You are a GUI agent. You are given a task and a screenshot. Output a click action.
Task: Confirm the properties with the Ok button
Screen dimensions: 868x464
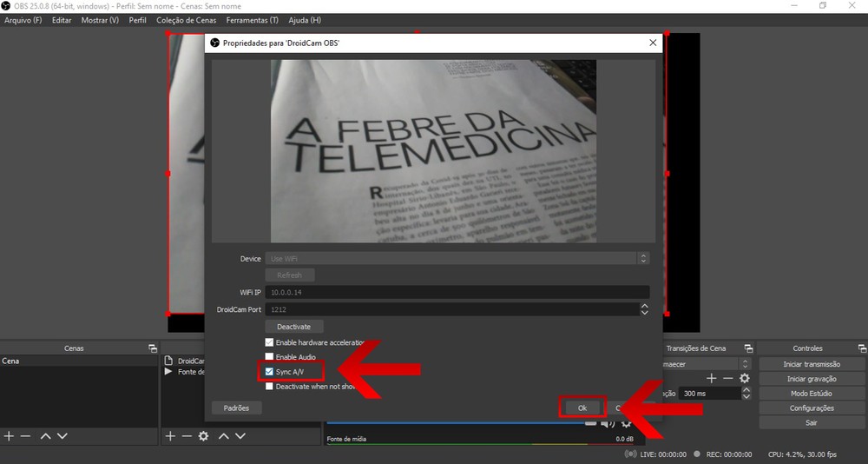tap(582, 408)
